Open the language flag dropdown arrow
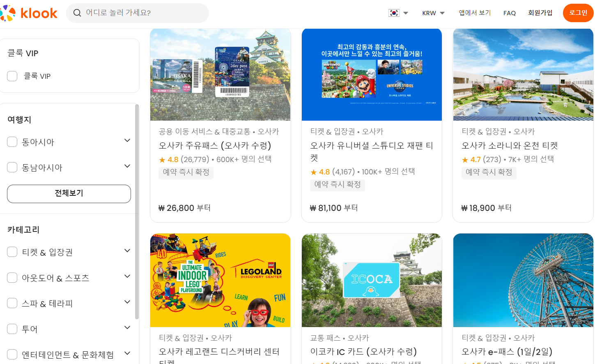Viewport: 595px width, 364px height. (x=406, y=13)
